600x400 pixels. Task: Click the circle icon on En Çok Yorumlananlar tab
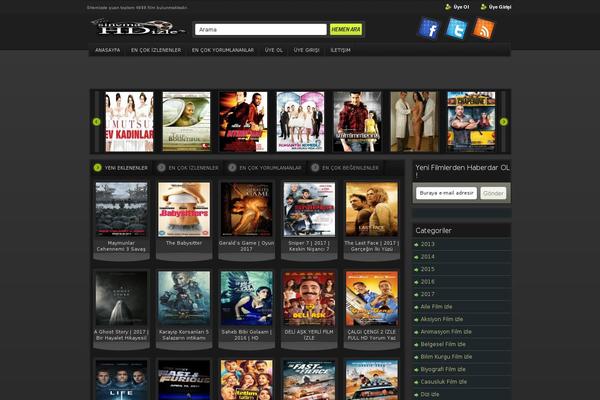pyautogui.click(x=232, y=168)
